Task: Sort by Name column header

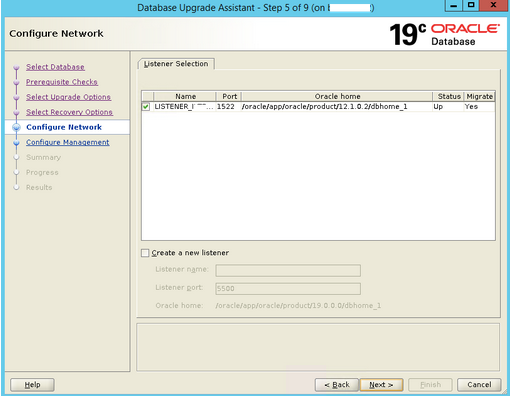Action: [185, 96]
